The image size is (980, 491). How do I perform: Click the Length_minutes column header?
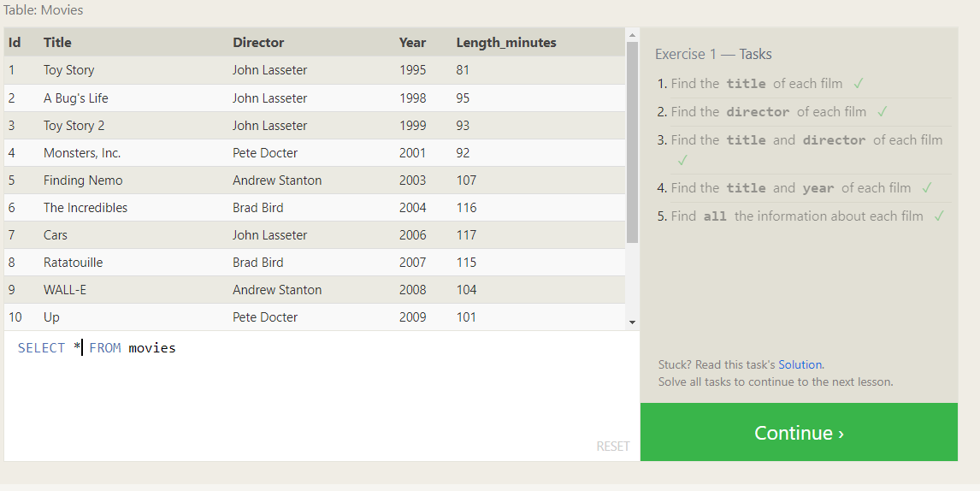tap(506, 43)
